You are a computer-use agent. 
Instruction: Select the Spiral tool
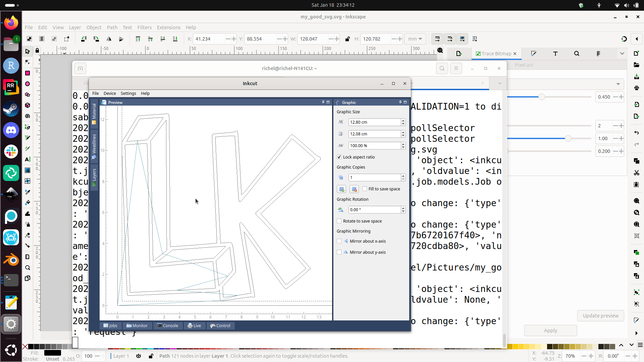click(28, 116)
